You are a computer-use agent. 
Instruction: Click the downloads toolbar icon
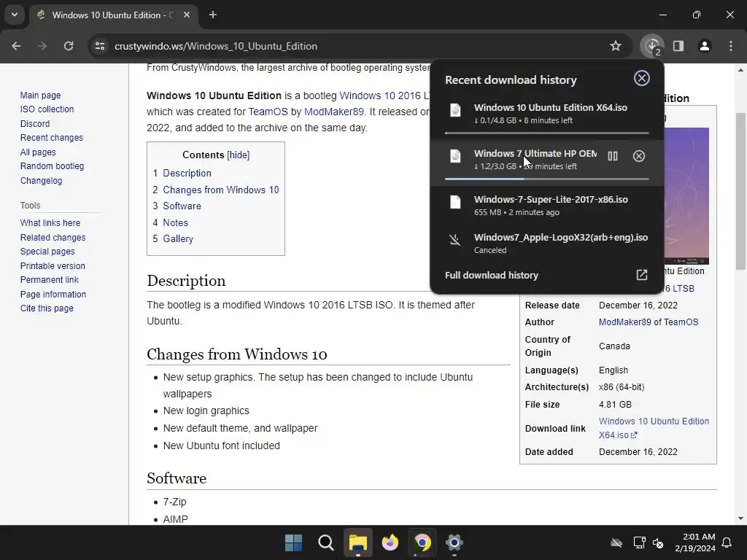point(651,46)
